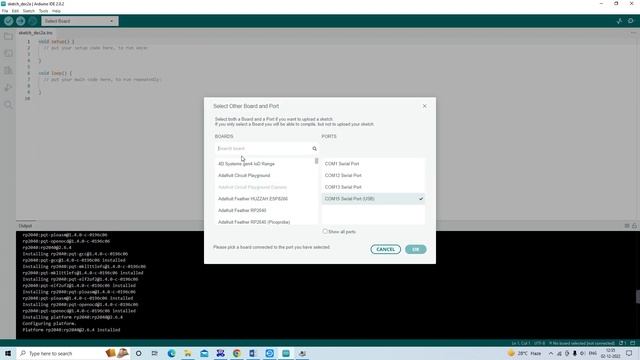The height and width of the screenshot is (360, 640).
Task: Open the Sketchbook folder icon in sidebar
Action: 8,37
